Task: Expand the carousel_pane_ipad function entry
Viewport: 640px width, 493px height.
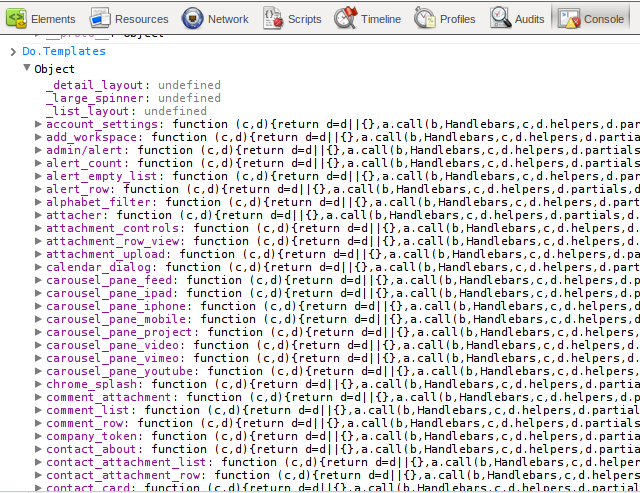Action: 38,293
